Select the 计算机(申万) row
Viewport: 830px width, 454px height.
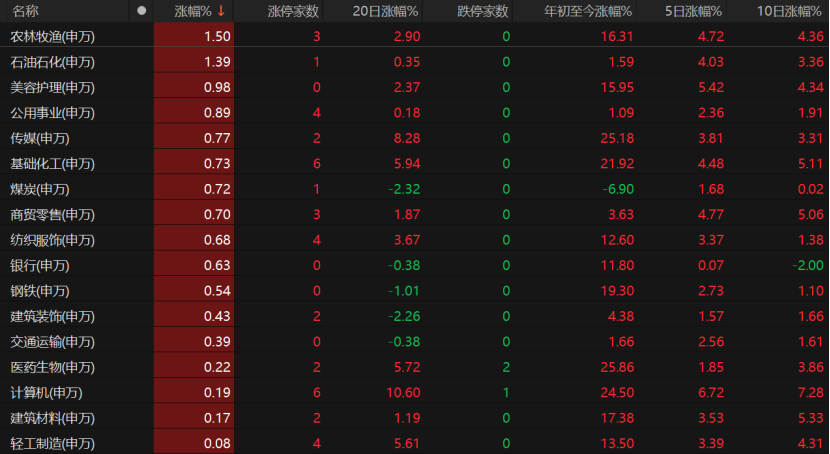point(415,392)
